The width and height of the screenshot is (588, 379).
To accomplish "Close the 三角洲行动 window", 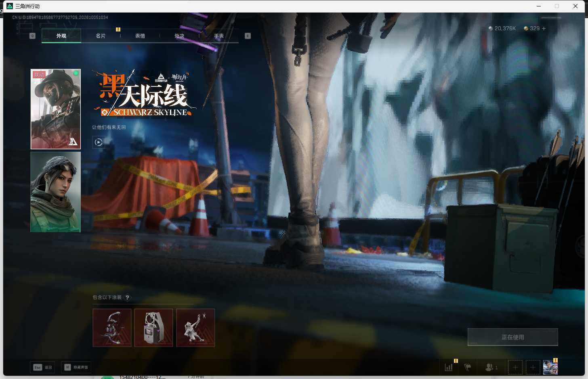I will tap(575, 6).
